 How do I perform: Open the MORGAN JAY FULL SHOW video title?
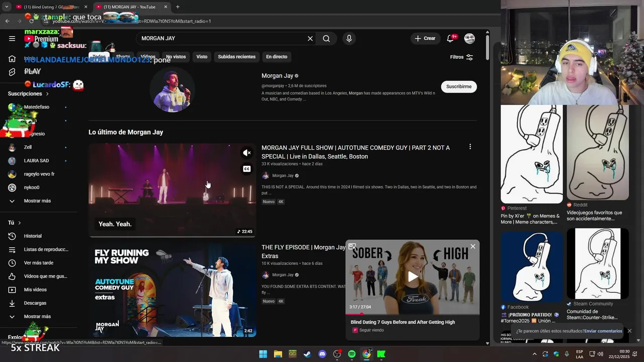[x=356, y=152]
